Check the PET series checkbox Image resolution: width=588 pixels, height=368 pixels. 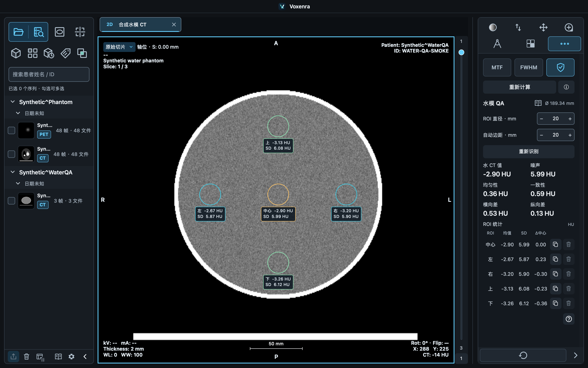point(11,130)
